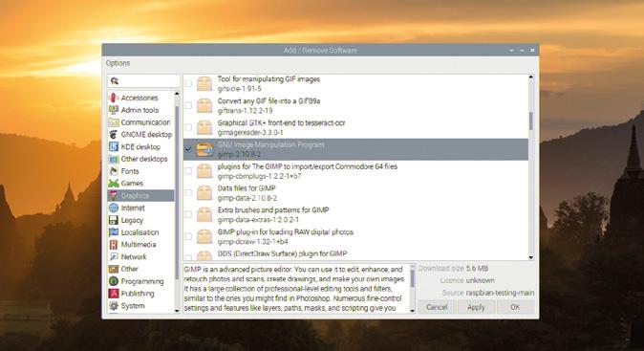Viewport: 644px width, 351px height.
Task: Open the GNOME desktop category icon
Action: [114, 135]
